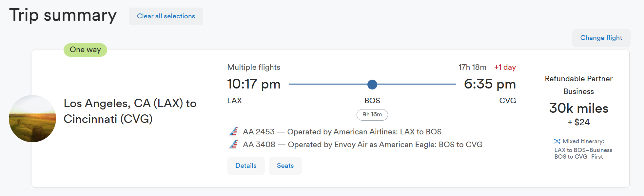644x196 pixels.
Task: Click the AA 3408 BOS to CVG flight line
Action: (x=362, y=145)
